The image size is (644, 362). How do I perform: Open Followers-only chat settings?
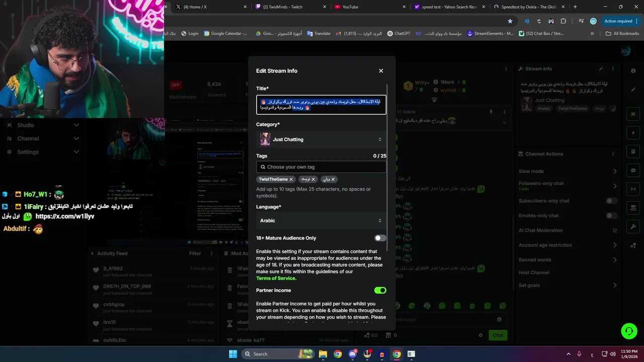pos(568,186)
